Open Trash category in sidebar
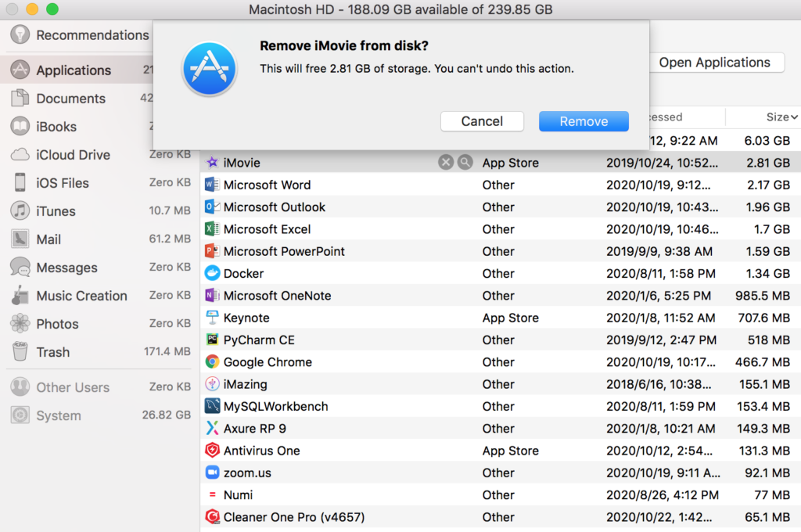801x532 pixels. coord(52,352)
